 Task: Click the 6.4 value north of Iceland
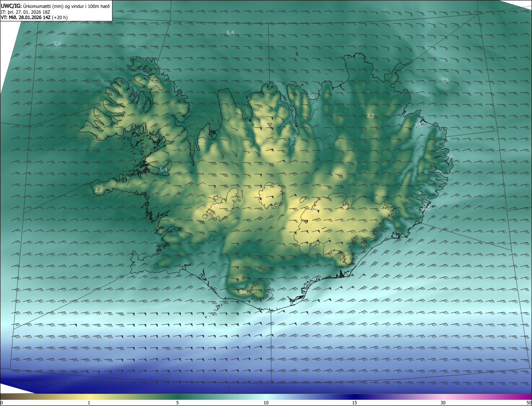pyautogui.click(x=230, y=32)
